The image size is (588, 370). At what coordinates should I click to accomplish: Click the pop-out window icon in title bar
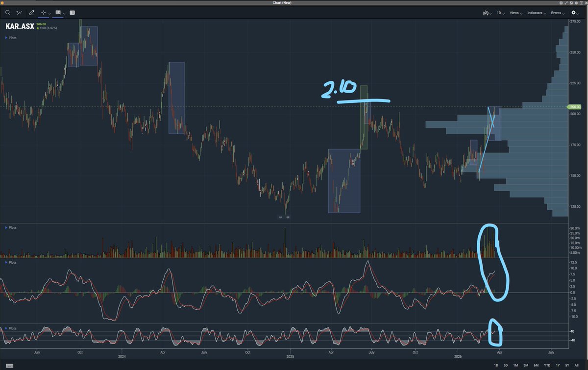(x=571, y=3)
